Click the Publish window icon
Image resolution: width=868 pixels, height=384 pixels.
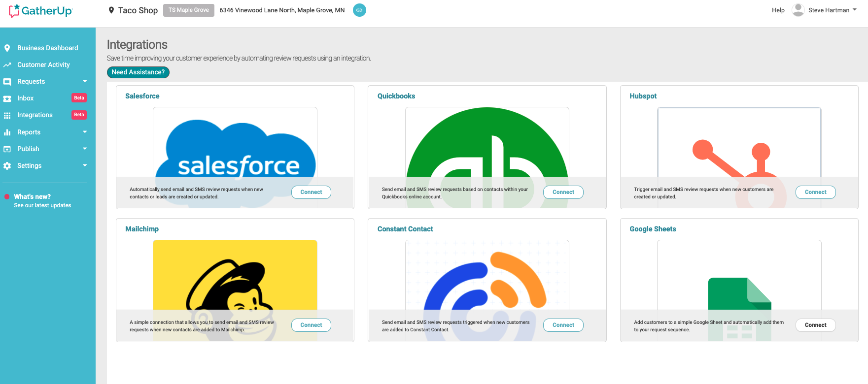tap(7, 149)
